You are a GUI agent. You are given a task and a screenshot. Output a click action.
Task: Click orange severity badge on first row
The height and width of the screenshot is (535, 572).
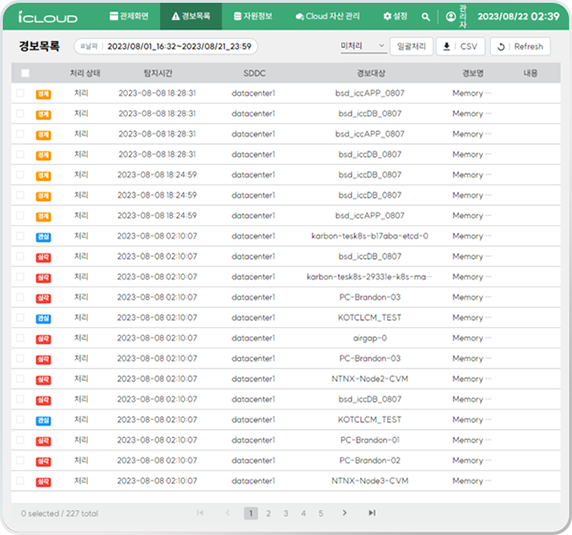[43, 94]
